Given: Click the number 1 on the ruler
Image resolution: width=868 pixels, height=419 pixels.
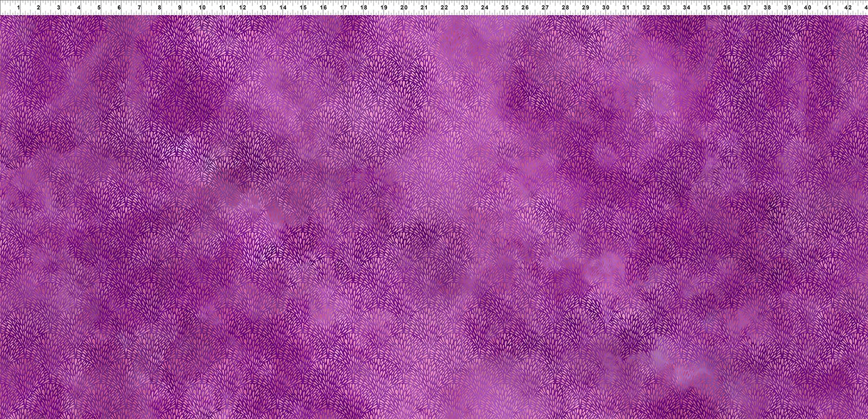Looking at the screenshot, I should [x=19, y=8].
